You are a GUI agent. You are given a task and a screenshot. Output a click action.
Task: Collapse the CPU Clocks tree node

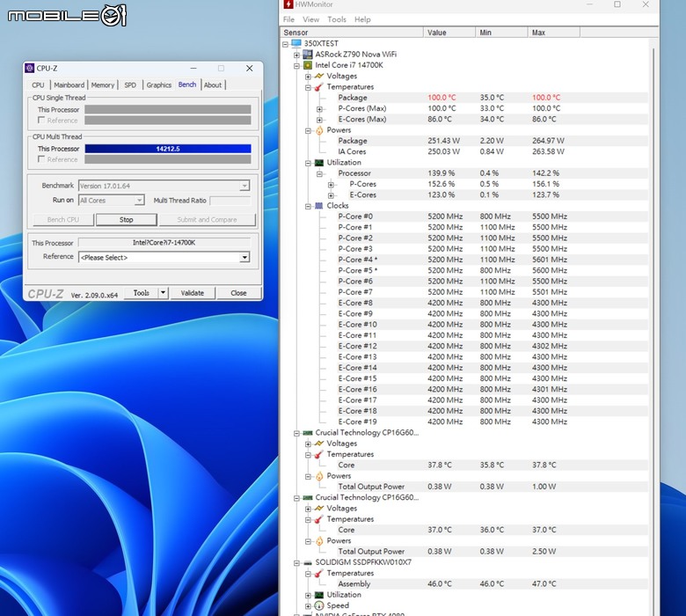click(308, 206)
